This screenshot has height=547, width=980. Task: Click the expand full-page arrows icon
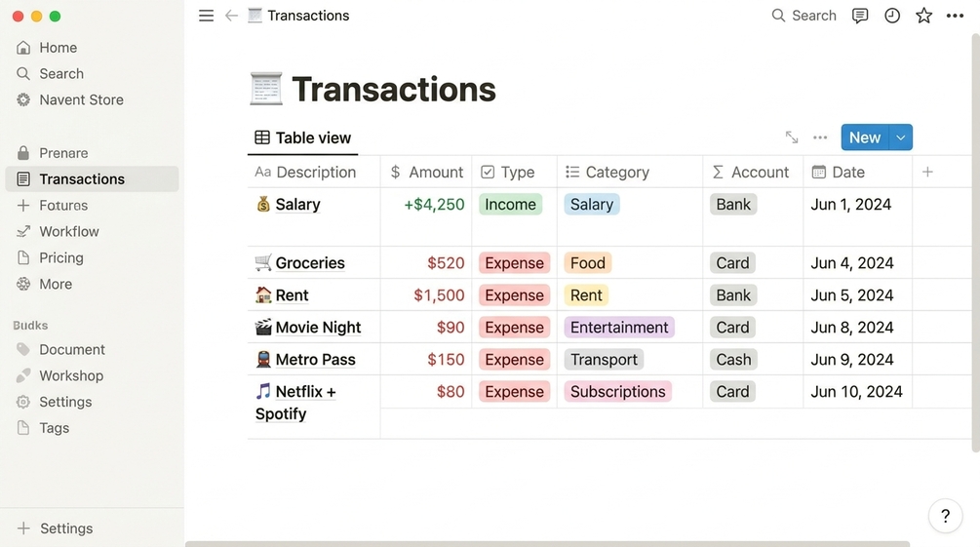[792, 137]
